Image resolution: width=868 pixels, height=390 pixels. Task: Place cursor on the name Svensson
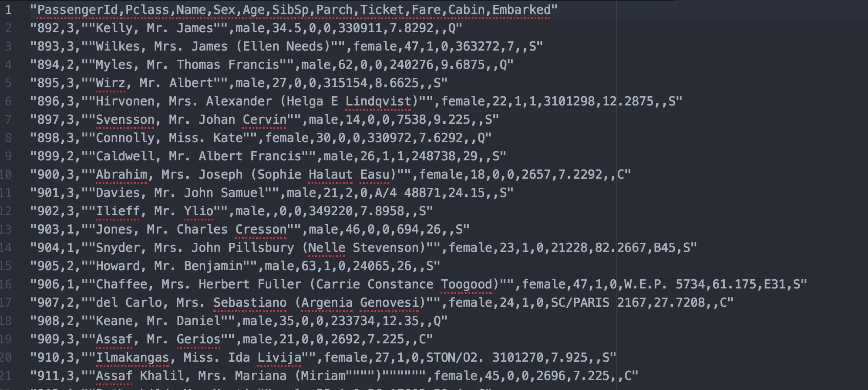[125, 119]
